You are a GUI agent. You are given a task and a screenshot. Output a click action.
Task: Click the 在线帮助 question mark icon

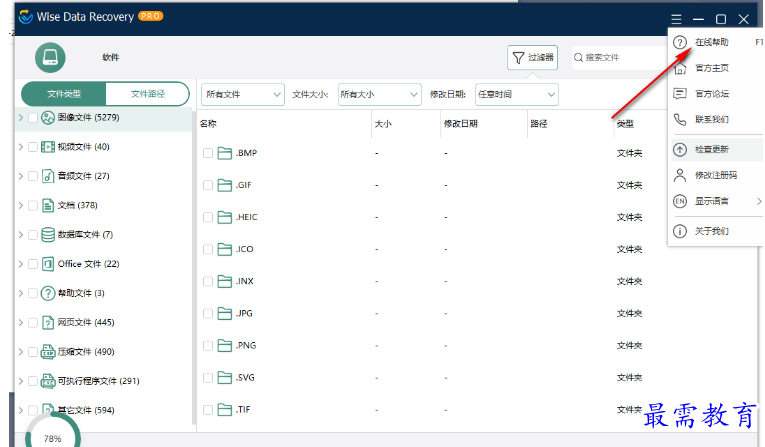pyautogui.click(x=680, y=42)
